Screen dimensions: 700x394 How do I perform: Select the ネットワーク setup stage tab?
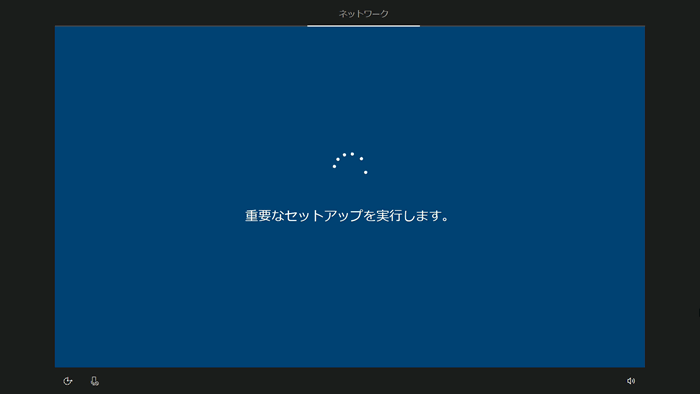(363, 14)
